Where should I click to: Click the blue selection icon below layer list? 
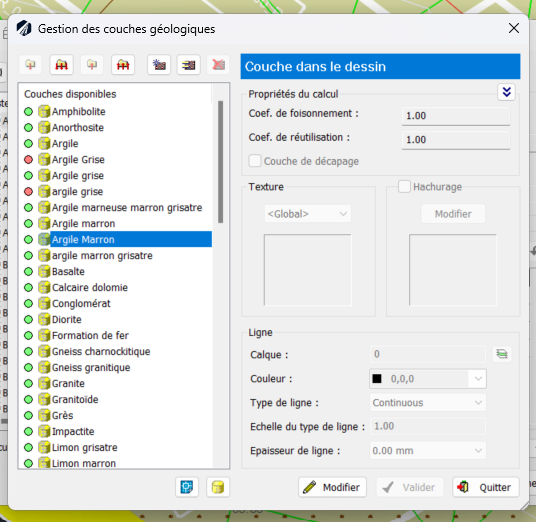[x=187, y=486]
